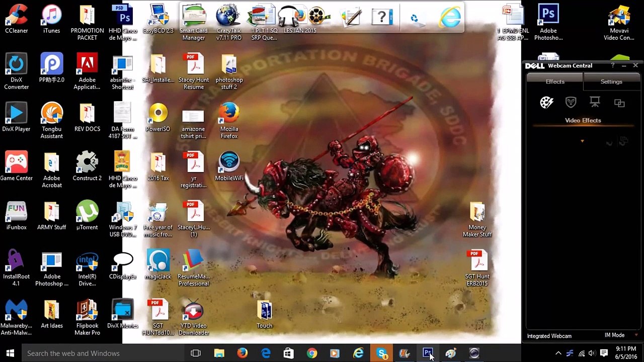Expand the orange Video Effects dropdown arrow
This screenshot has width=644, height=362.
click(582, 141)
